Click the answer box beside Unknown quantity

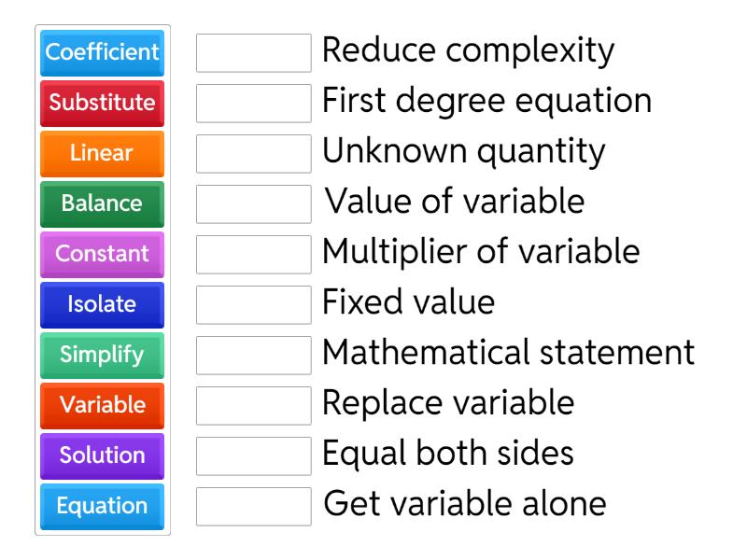[254, 155]
